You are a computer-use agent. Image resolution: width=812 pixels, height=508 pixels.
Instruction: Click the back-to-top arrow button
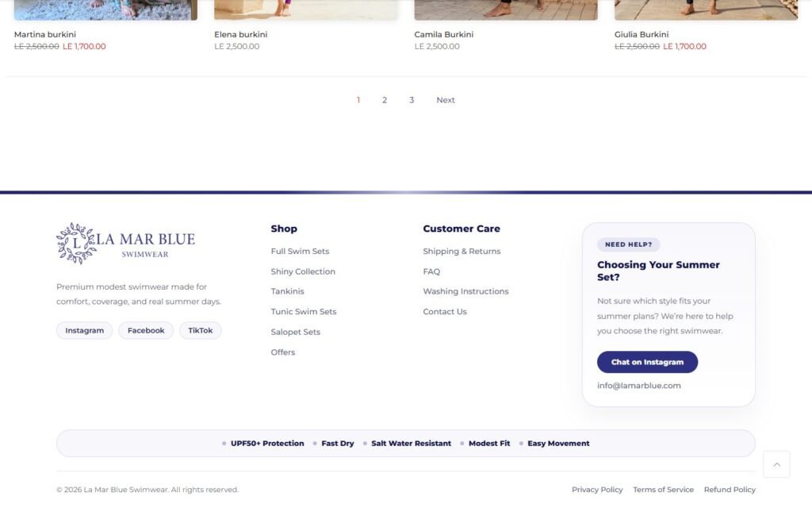(776, 464)
